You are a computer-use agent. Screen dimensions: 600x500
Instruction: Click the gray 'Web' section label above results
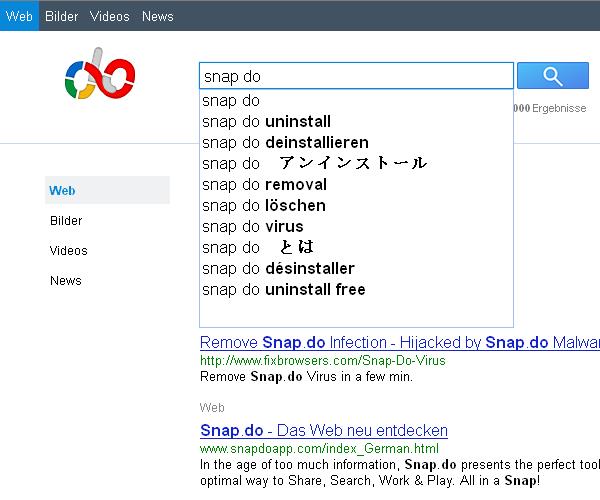coord(212,407)
